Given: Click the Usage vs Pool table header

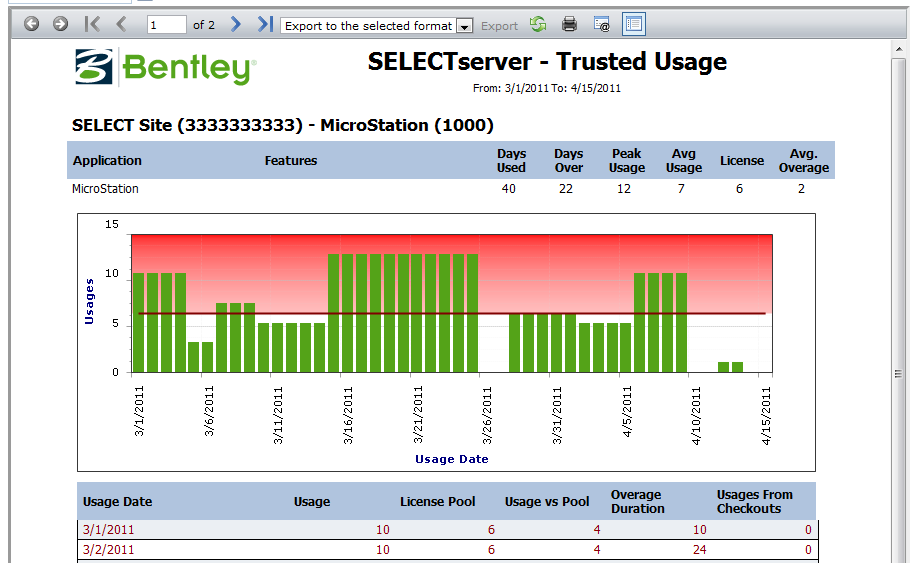Looking at the screenshot, I should (x=547, y=501).
